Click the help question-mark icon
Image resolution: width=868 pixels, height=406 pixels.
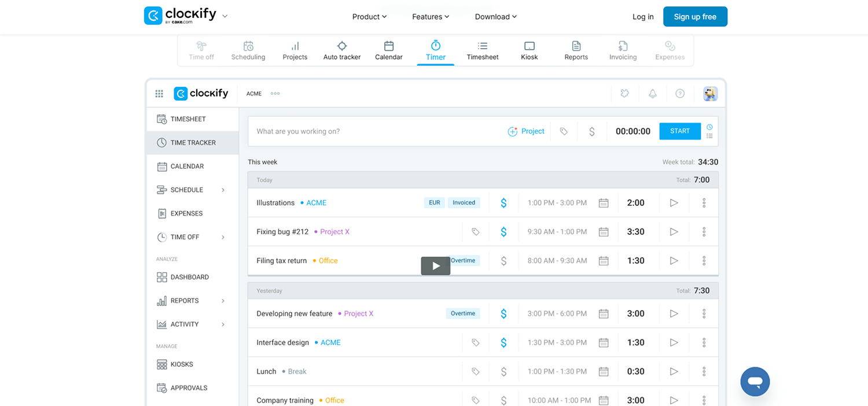click(x=680, y=94)
